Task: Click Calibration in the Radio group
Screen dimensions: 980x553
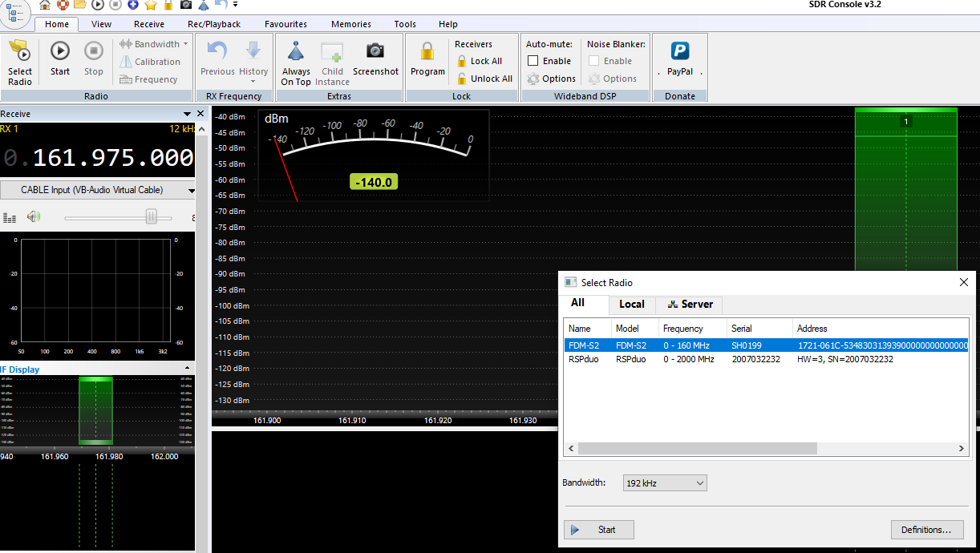Action: 151,62
